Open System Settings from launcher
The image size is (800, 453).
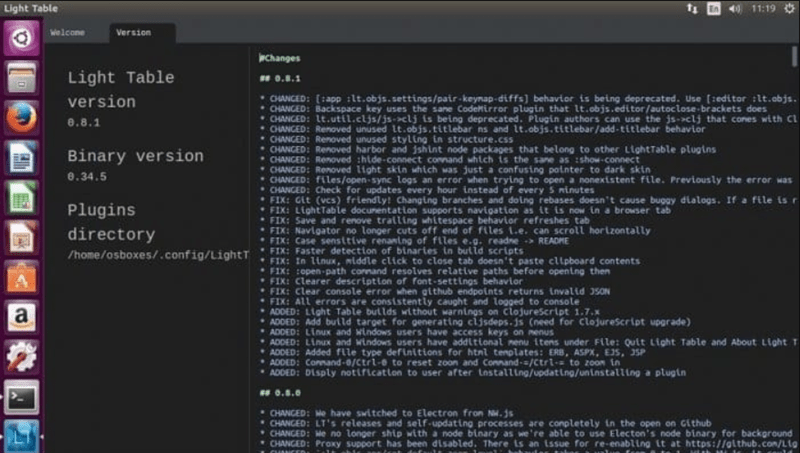pos(21,357)
